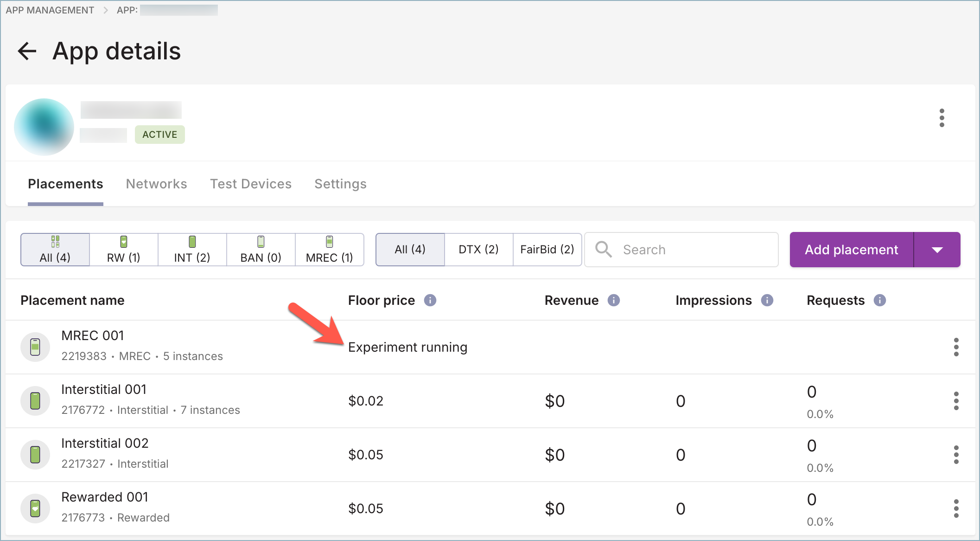Expand the Add placement dropdown arrow
Viewport: 980px width, 541px height.
pos(937,250)
